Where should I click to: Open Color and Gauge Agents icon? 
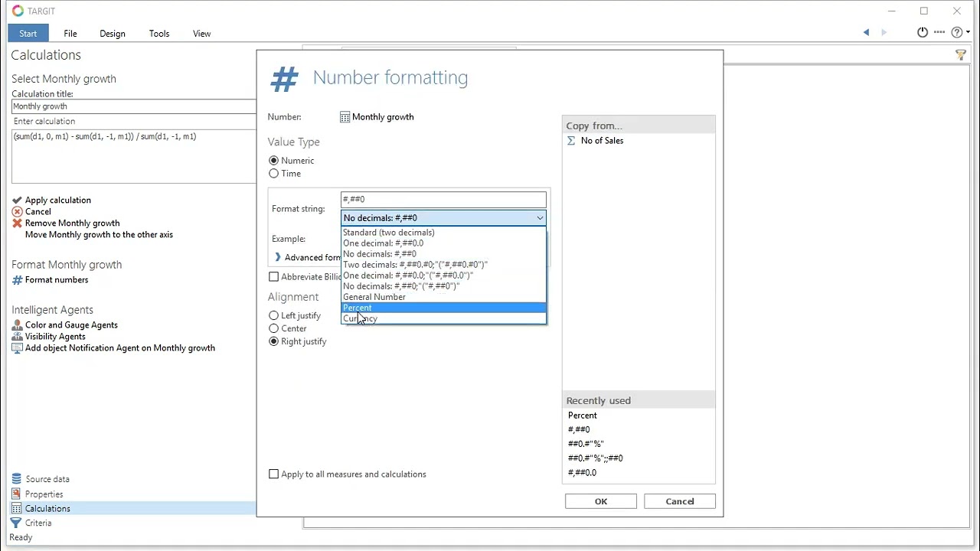17,325
